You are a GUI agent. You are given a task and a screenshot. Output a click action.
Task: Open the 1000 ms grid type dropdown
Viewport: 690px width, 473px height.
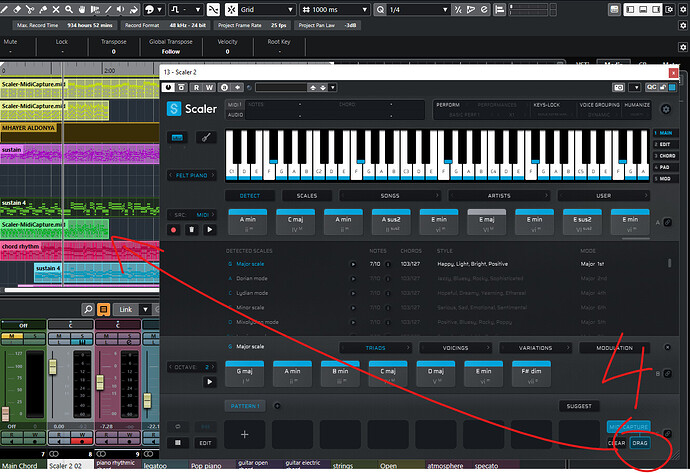click(x=334, y=9)
